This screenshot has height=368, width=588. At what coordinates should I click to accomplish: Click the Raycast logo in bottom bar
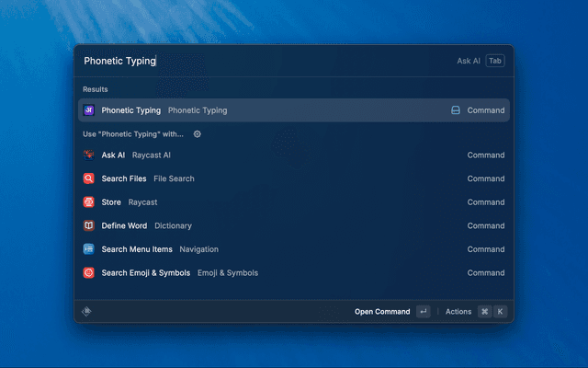coord(86,312)
